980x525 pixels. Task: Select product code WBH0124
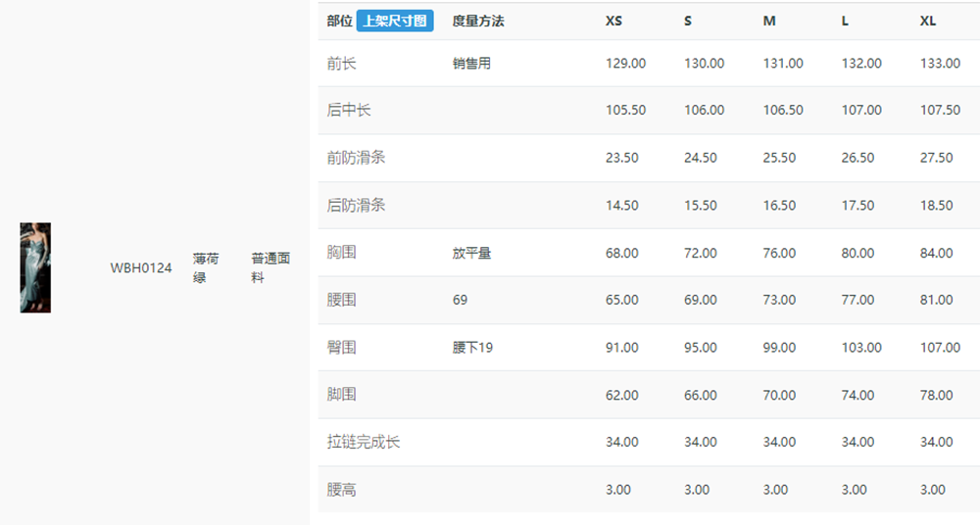pos(140,268)
